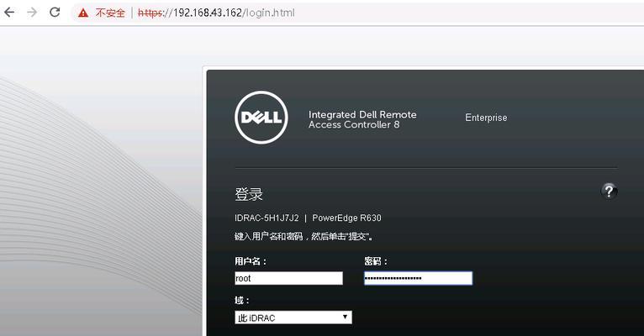Click the Enterprise license text
Screen dimensions: 644x336
tap(486, 118)
